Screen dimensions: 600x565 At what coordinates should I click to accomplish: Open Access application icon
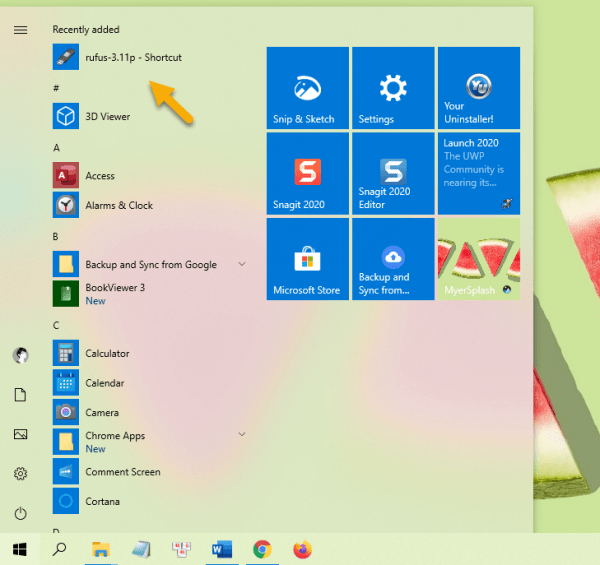pos(66,175)
